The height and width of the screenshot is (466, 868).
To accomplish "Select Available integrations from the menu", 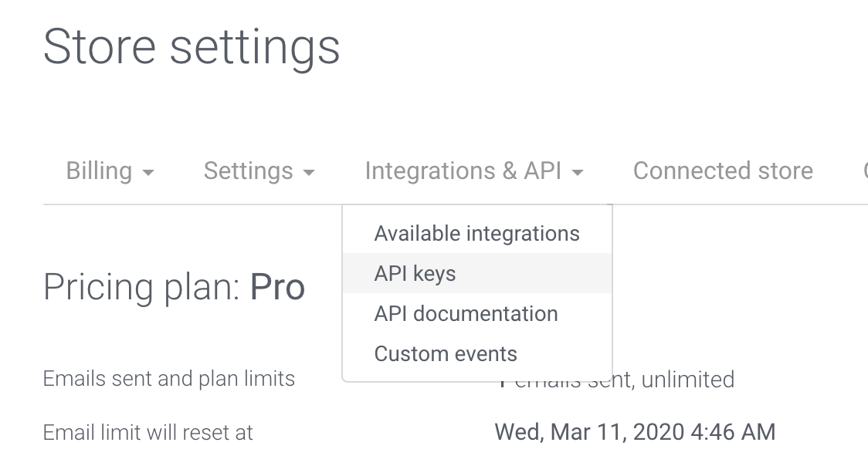I will click(x=476, y=233).
